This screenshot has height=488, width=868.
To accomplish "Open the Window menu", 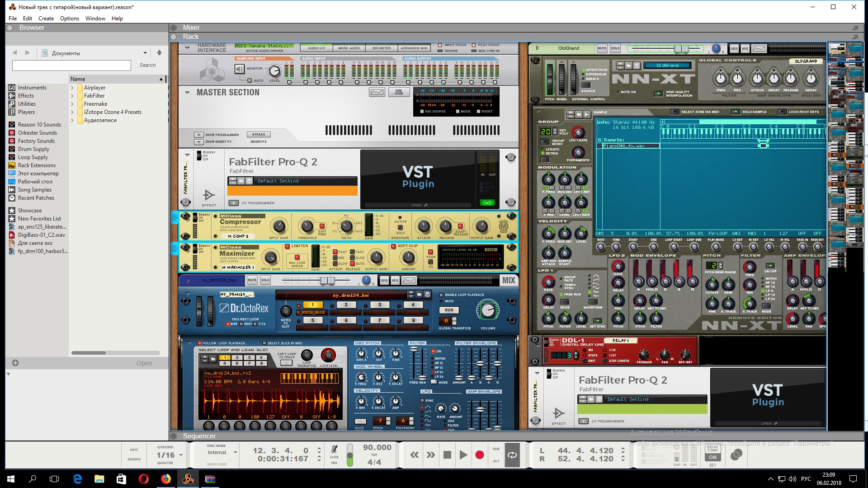I will [x=95, y=19].
